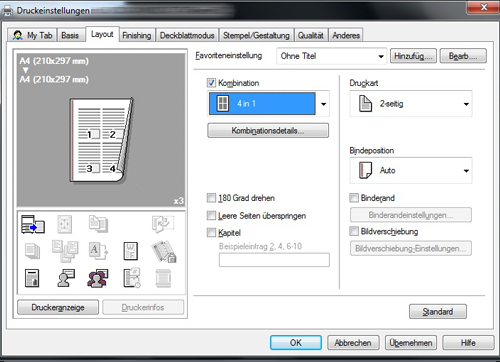Click the greyed-out folded page with curved arrow icon
This screenshot has width=500, height=362.
163,224
